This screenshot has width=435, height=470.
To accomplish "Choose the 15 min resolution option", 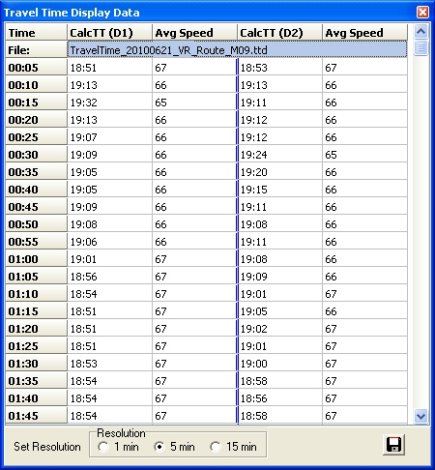I will 215,447.
